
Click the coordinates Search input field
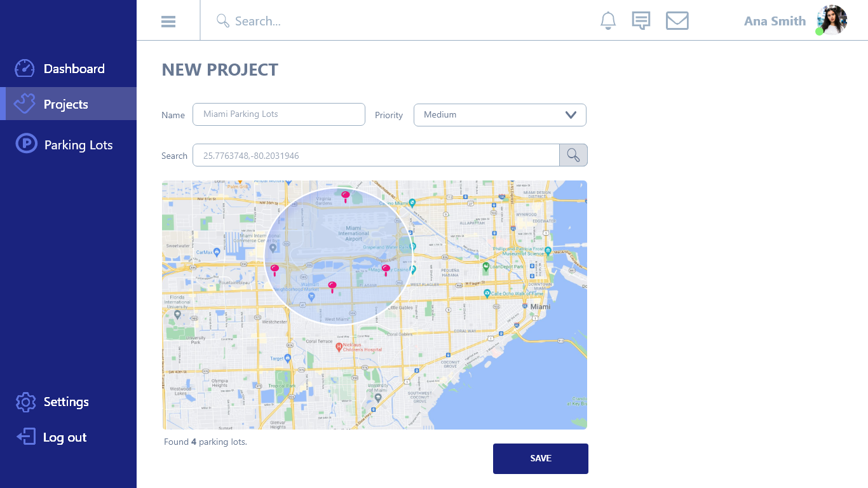coord(376,155)
